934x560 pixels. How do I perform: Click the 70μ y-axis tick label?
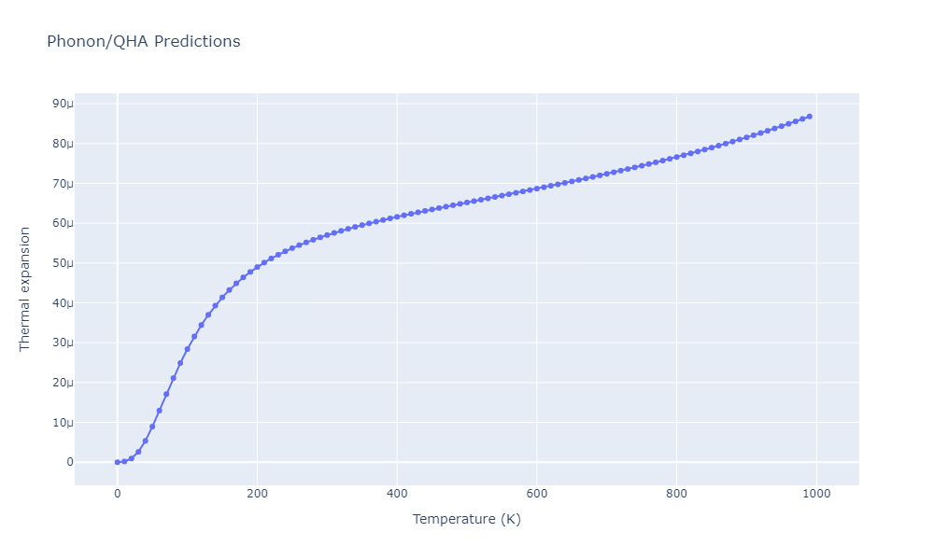[x=63, y=183]
